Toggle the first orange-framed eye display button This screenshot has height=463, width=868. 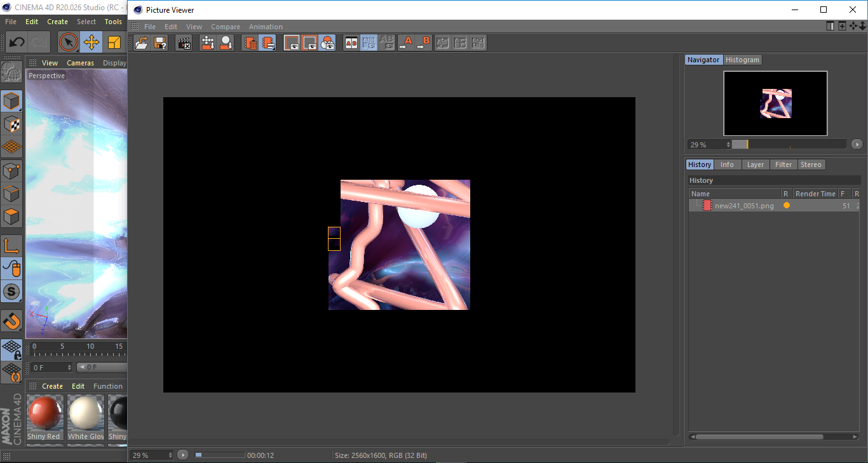point(292,43)
